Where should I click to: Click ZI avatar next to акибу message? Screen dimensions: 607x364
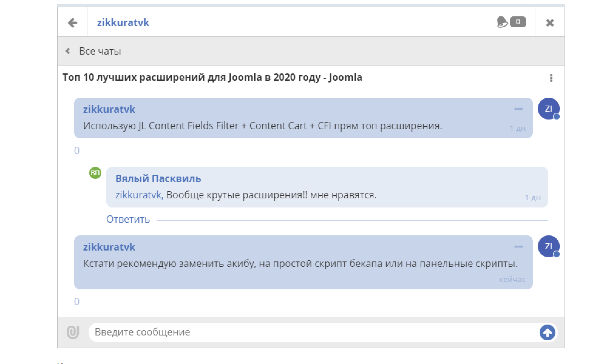548,246
